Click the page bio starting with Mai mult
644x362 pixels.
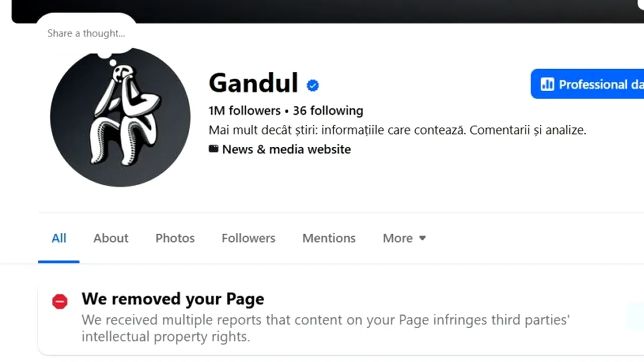click(397, 130)
